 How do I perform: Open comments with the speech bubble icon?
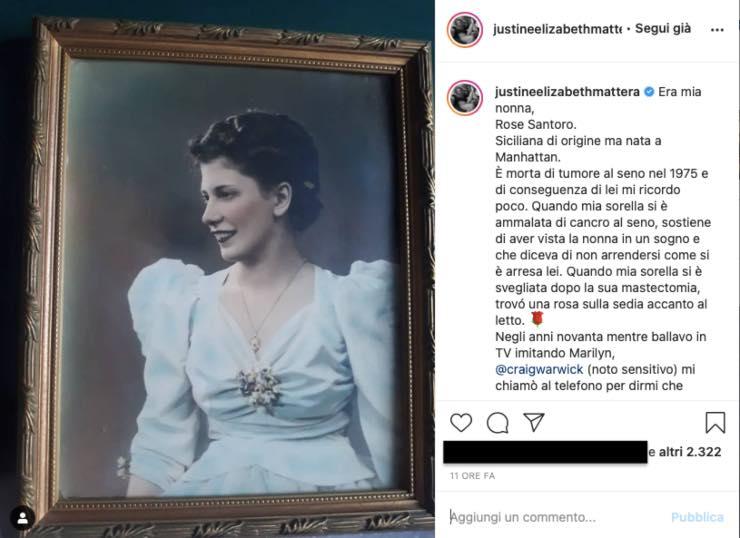(497, 422)
